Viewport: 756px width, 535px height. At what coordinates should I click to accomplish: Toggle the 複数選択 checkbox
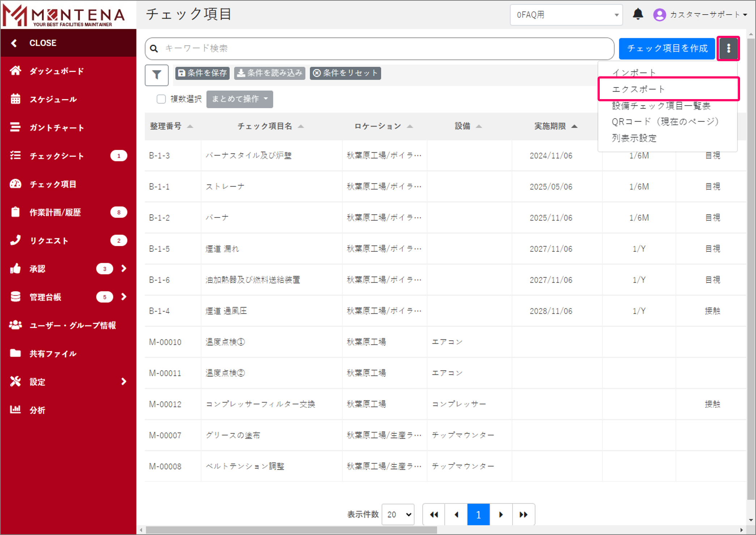161,99
